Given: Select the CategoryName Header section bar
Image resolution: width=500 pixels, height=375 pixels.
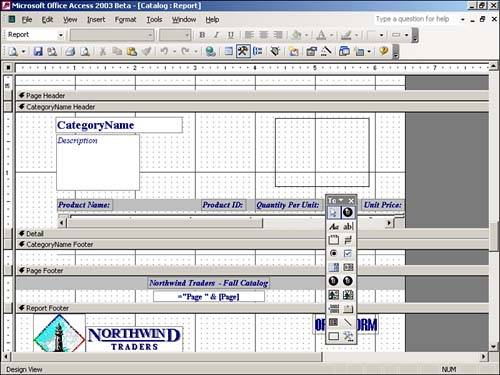Looking at the screenshot, I should click(252, 107).
